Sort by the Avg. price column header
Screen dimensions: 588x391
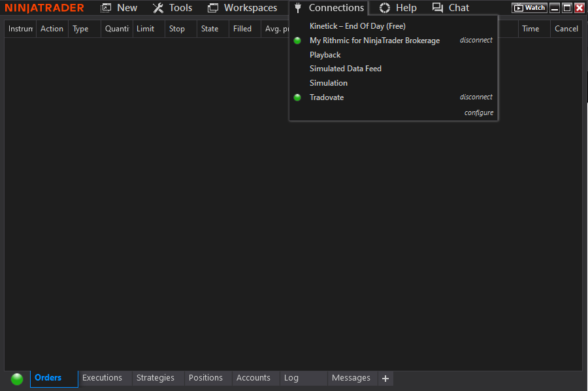276,29
